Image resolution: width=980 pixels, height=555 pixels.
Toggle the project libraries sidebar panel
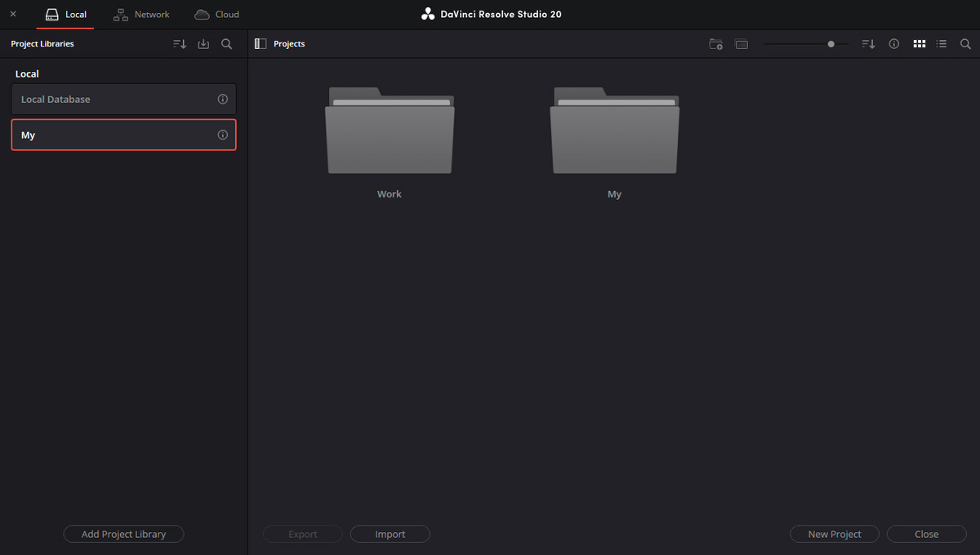tap(261, 44)
